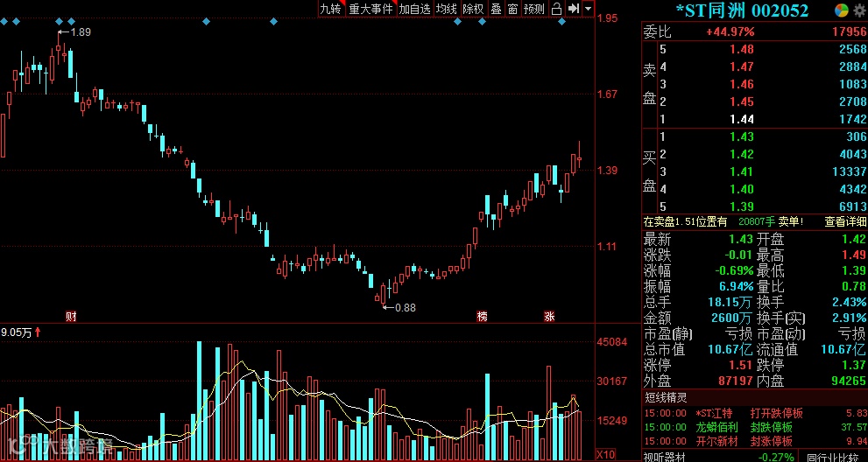The width and height of the screenshot is (868, 462).
Task: Select the 龙蟒佰利 封跌停板 alert row
Action: point(755,427)
